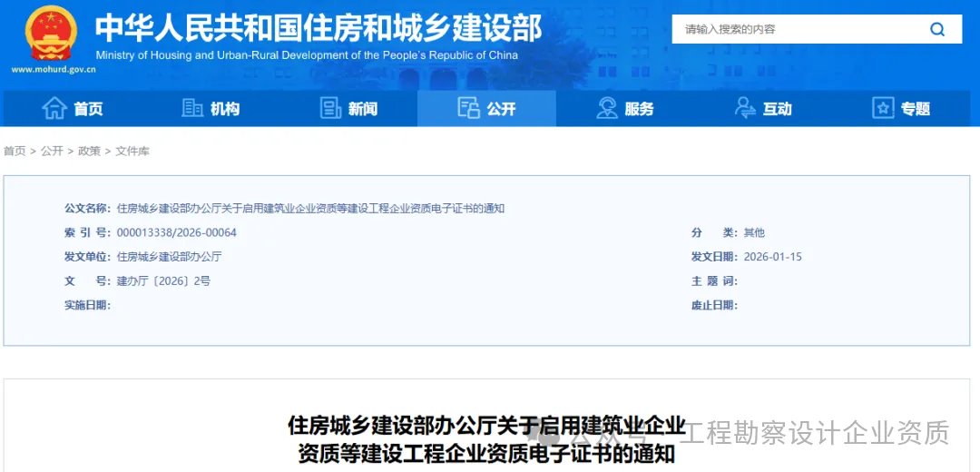The image size is (980, 472).
Task: Open the 专题 navigation tab
Action: pos(901,109)
